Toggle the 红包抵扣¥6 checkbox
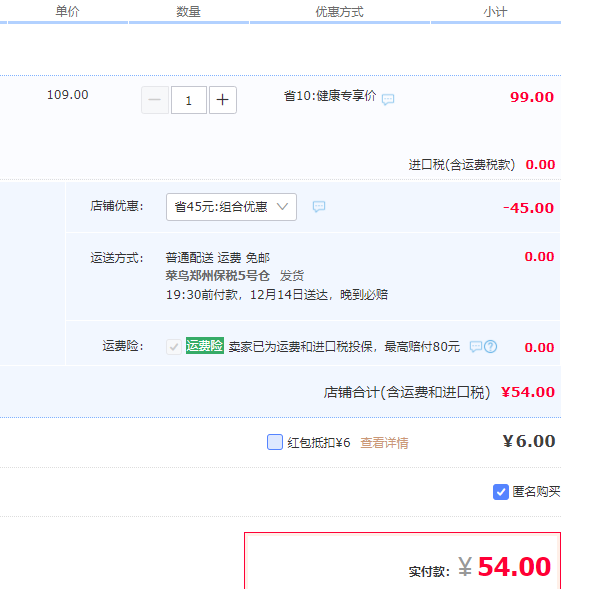 pyautogui.click(x=275, y=442)
